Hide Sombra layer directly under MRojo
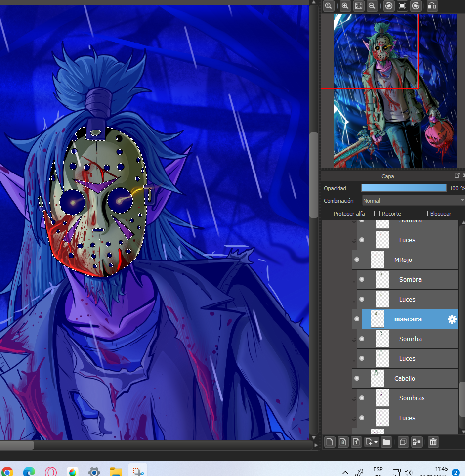The image size is (465, 476). coord(362,279)
